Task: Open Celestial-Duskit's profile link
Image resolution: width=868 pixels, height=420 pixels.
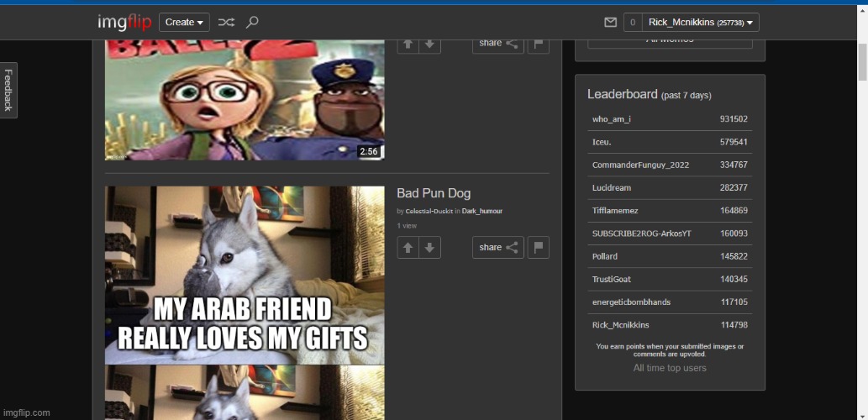Action: click(429, 212)
